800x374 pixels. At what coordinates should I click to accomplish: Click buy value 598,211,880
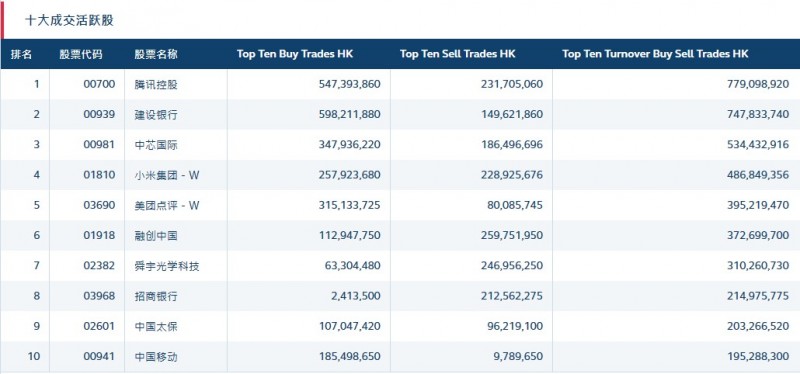(349, 114)
